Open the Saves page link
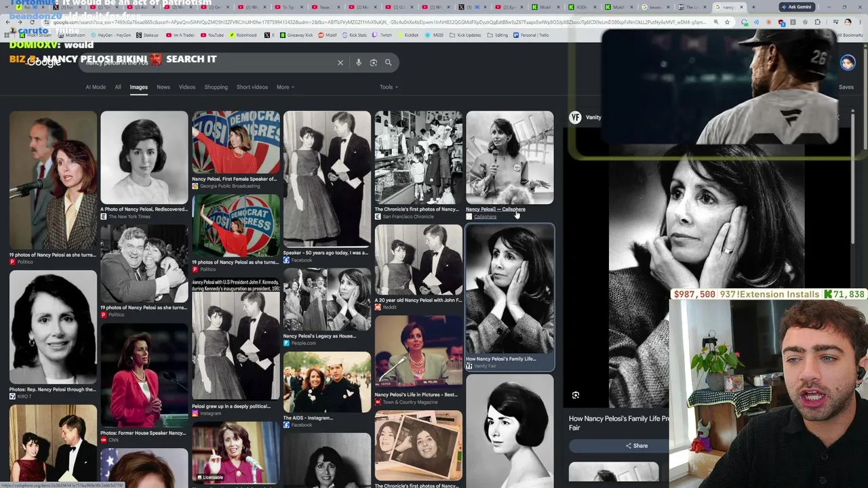The image size is (868, 488). click(x=846, y=87)
